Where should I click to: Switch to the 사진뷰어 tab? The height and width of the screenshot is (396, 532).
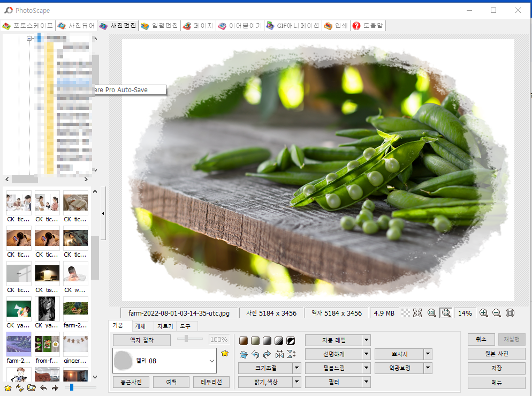(77, 26)
